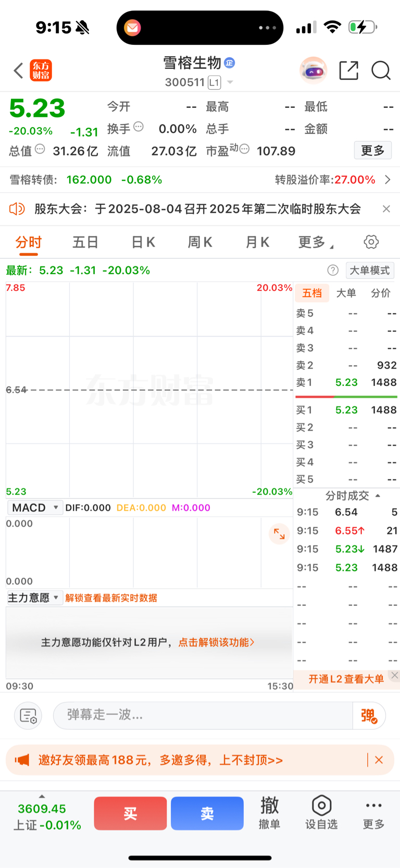Viewport: 400px width, 868px height.
Task: Switch to 周K chart tab
Action: (200, 242)
